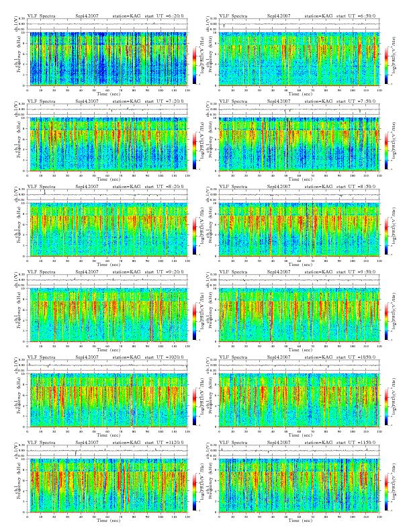Image resolution: width=411 pixels, height=532 pixels.
Task: Click the color bar of the 10:20:0 plot
Action: click(194, 406)
